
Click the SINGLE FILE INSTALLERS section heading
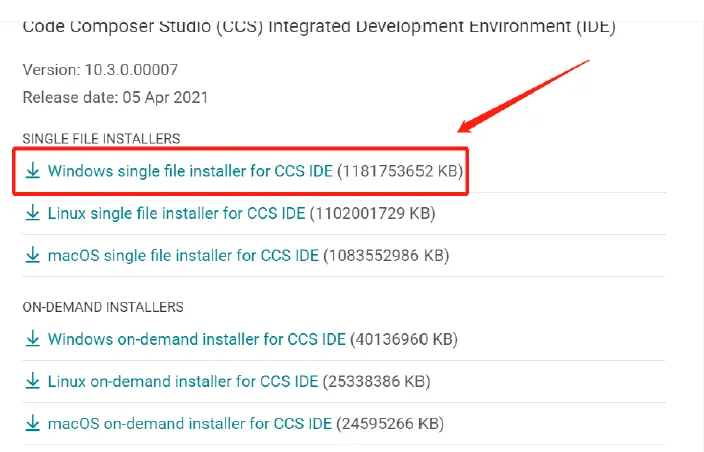point(100,138)
